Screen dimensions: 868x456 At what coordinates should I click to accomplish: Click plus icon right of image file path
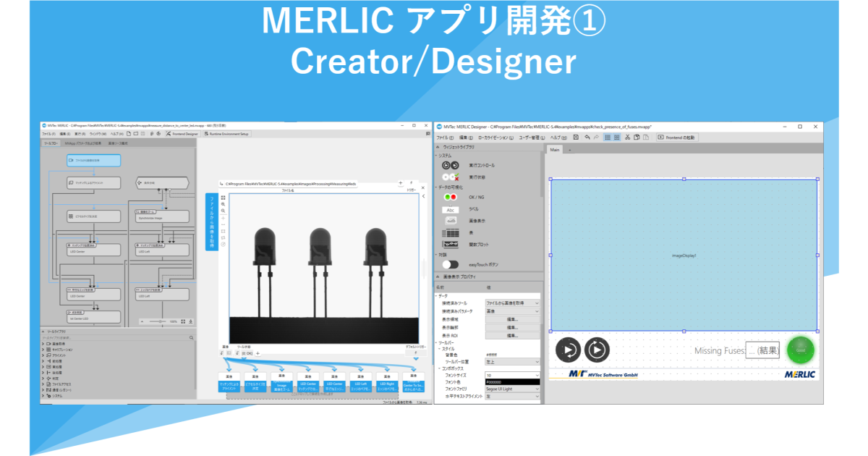coord(401,184)
